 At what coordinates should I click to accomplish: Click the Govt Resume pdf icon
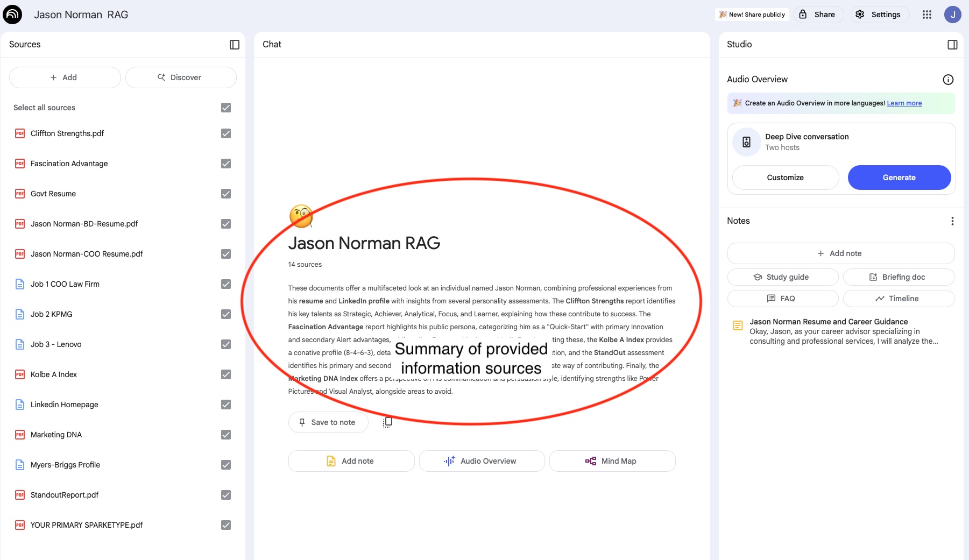click(x=20, y=194)
